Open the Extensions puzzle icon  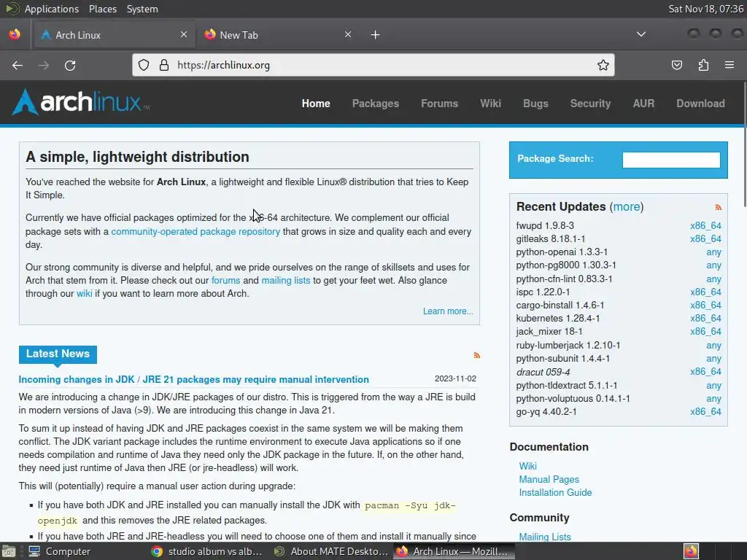(x=703, y=65)
